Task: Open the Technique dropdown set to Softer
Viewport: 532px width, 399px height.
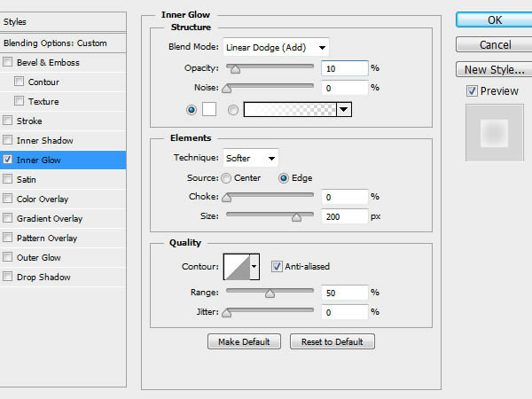Action: pyautogui.click(x=250, y=158)
